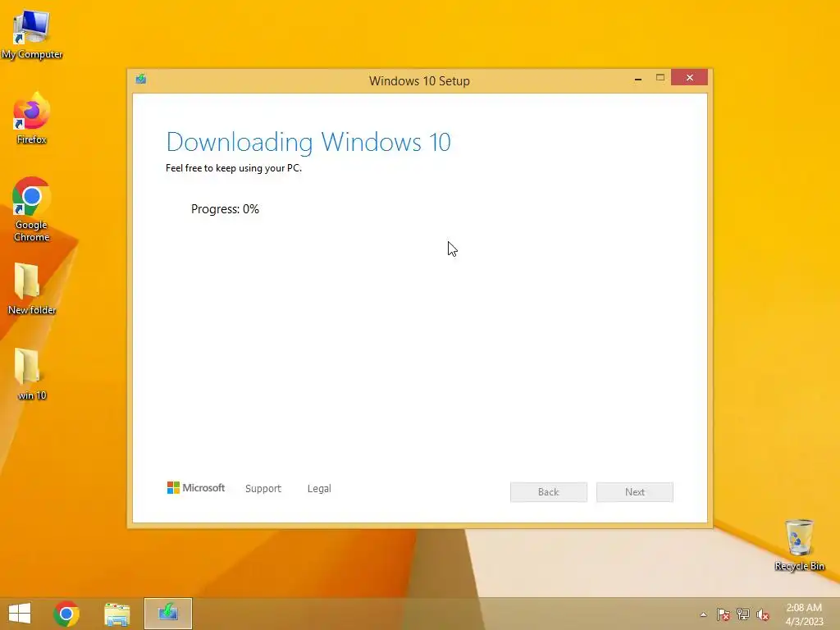
Task: Click the Microsoft logo in Setup window
Action: 196,488
